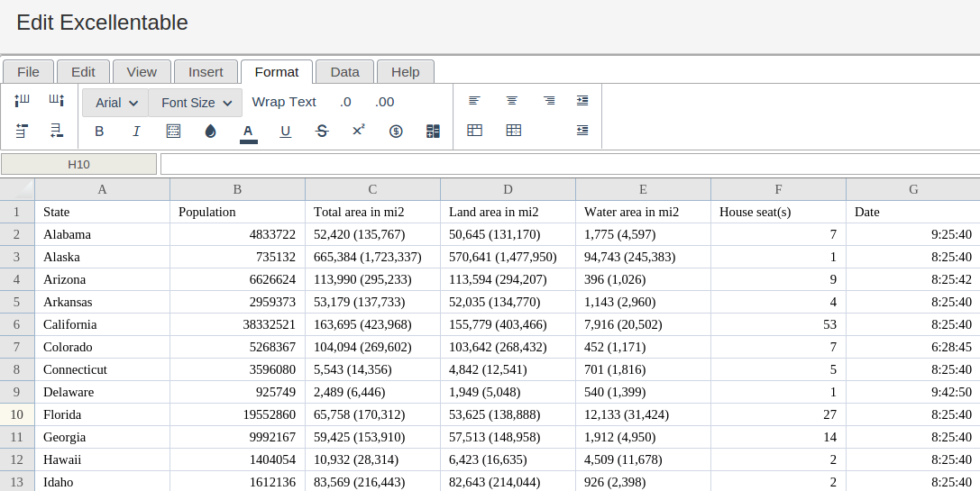Open the Data tab

344,72
